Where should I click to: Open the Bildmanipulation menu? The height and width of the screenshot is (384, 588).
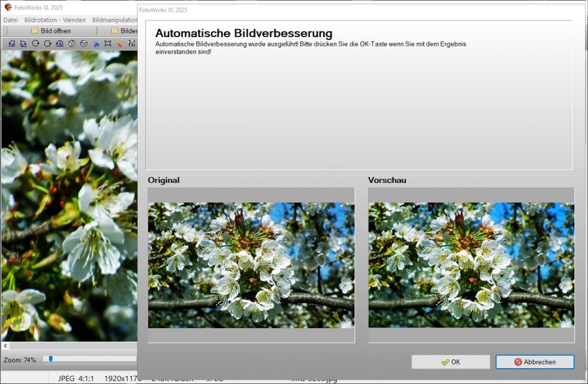[115, 19]
